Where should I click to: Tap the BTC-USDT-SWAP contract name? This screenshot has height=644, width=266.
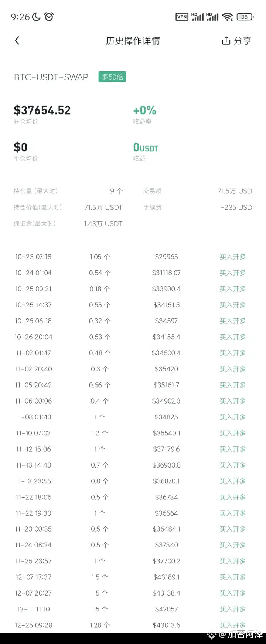coord(51,77)
